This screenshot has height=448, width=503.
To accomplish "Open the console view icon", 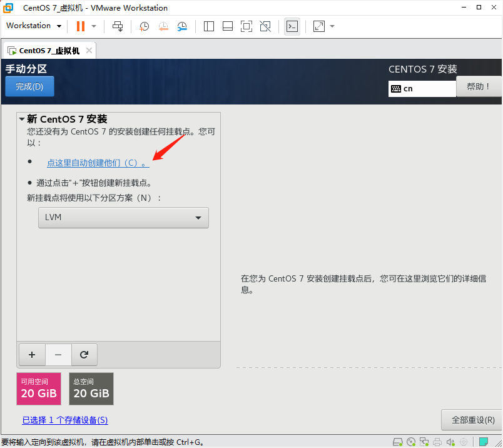I will pyautogui.click(x=292, y=26).
